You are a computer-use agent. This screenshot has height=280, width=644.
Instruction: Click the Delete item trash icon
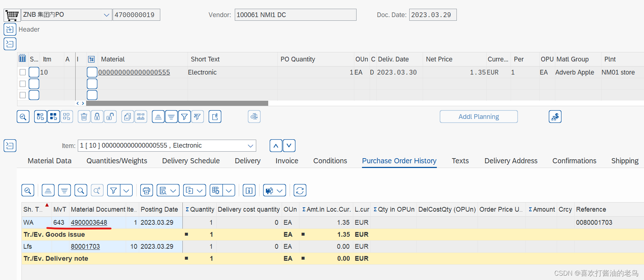[x=84, y=117]
